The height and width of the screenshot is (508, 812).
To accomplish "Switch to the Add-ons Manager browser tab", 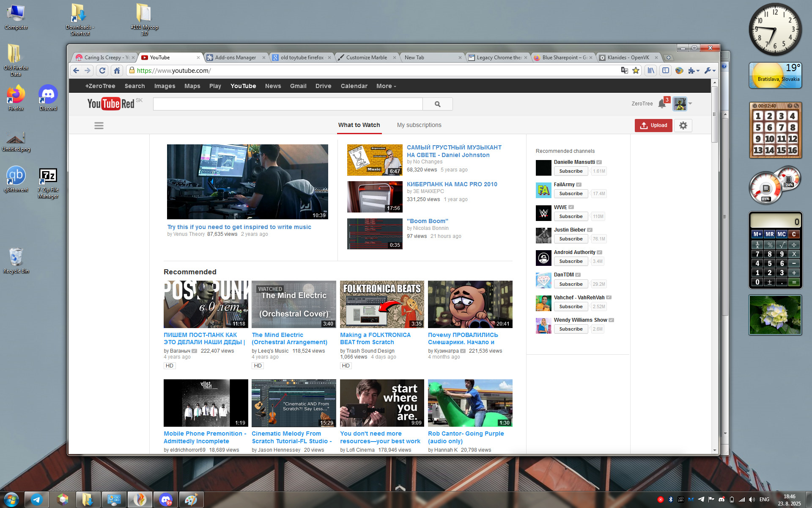I will point(235,58).
